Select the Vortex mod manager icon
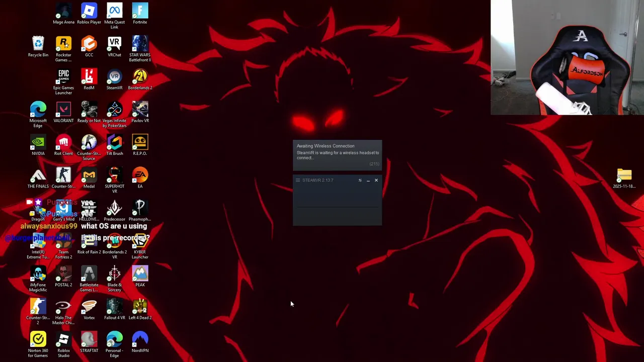This screenshot has width=644, height=362. tap(89, 309)
